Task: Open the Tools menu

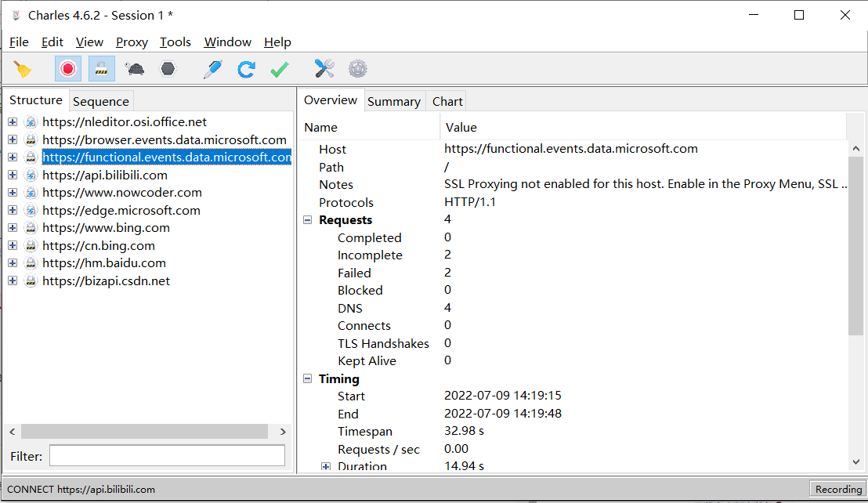Action: pos(175,42)
